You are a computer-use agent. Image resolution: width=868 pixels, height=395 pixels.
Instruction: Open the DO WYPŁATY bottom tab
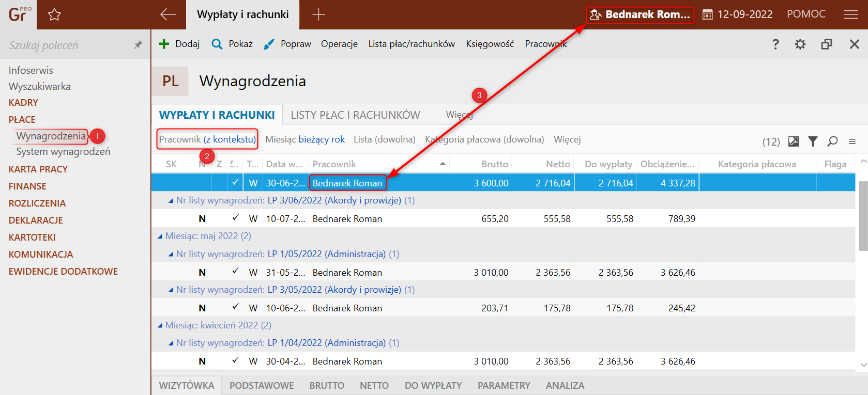(x=433, y=386)
